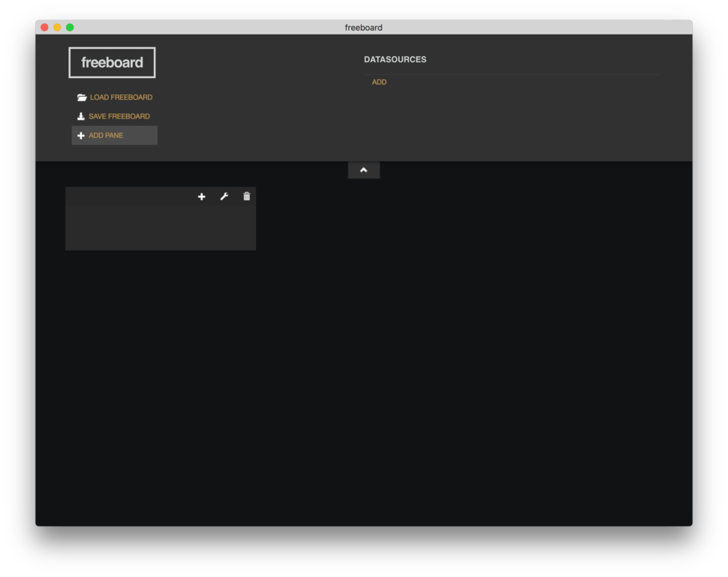
Task: Click the plus icon on ADD PANE
Action: [80, 135]
